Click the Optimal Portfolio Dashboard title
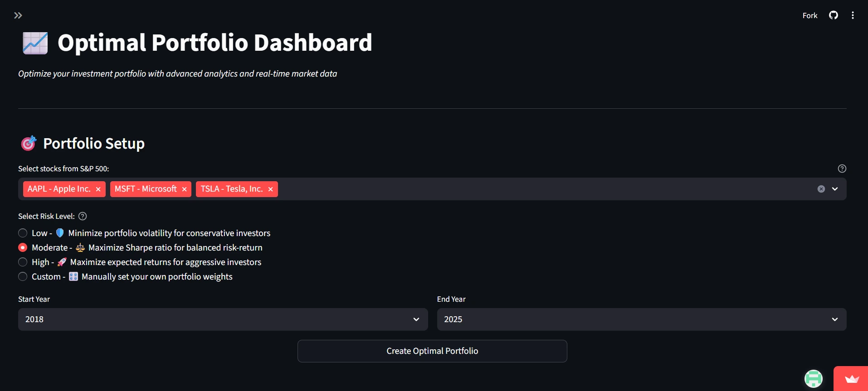This screenshot has width=868, height=391. pyautogui.click(x=215, y=43)
